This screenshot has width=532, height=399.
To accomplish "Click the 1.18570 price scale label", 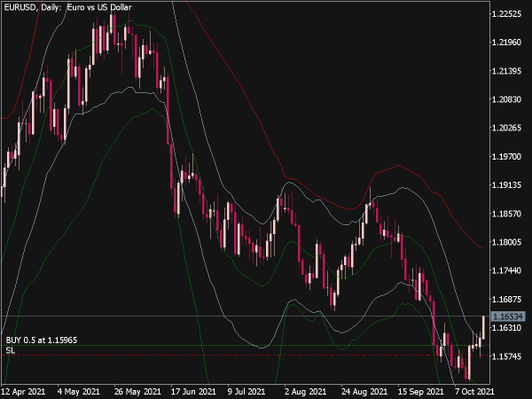I will pyautogui.click(x=506, y=214).
